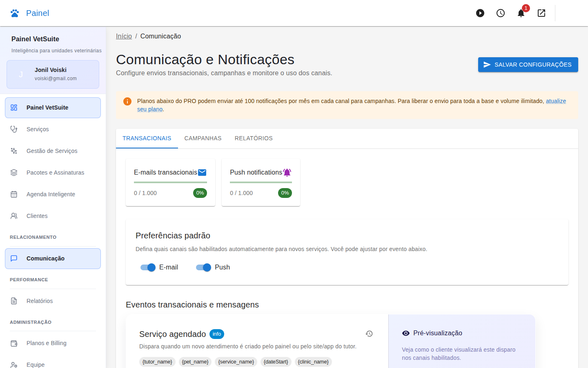Open Clientes in the sidebar
588x368 pixels.
click(x=53, y=216)
